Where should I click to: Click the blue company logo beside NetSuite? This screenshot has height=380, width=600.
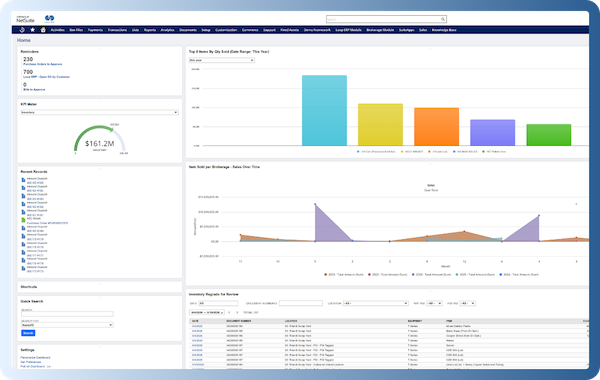[49, 18]
